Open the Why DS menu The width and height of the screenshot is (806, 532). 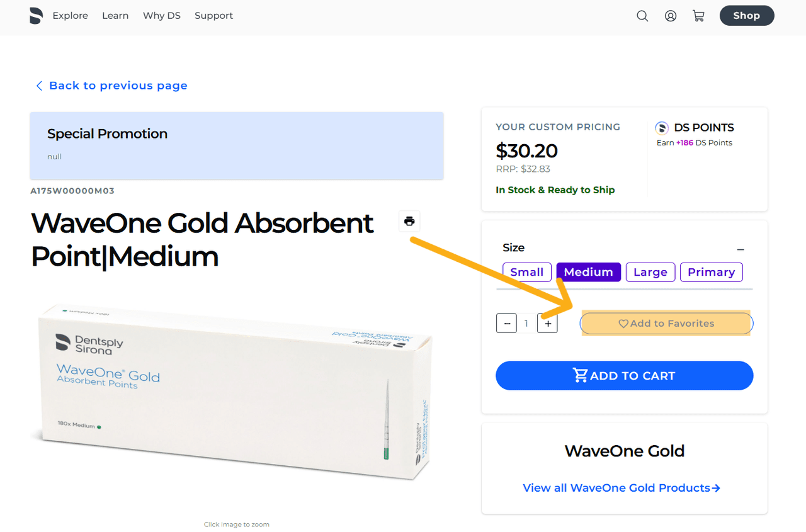[162, 16]
